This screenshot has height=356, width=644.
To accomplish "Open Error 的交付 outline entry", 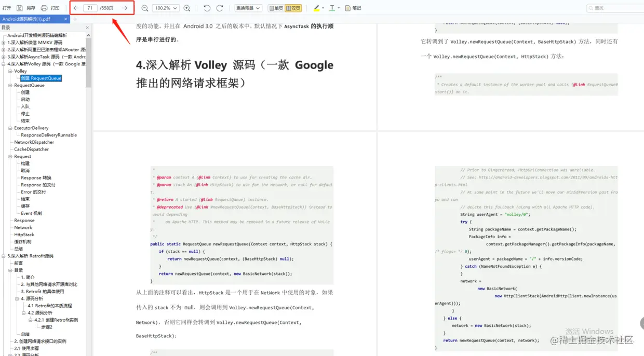I will coord(34,192).
